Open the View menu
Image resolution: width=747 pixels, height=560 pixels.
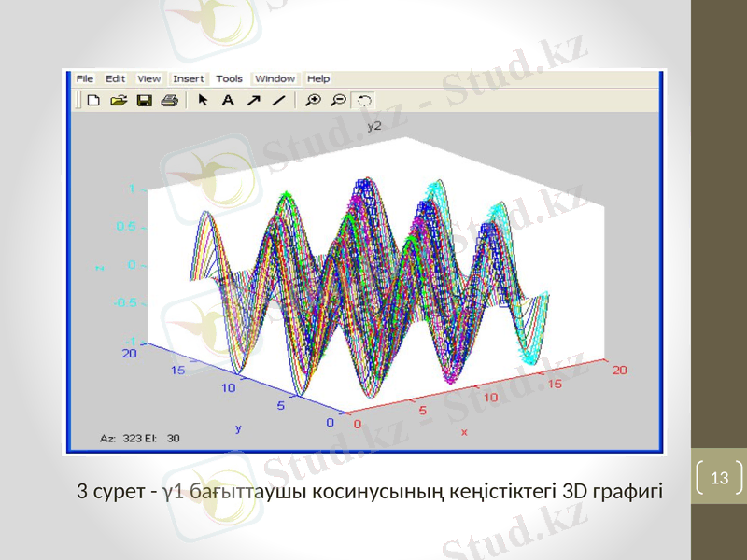coord(148,79)
